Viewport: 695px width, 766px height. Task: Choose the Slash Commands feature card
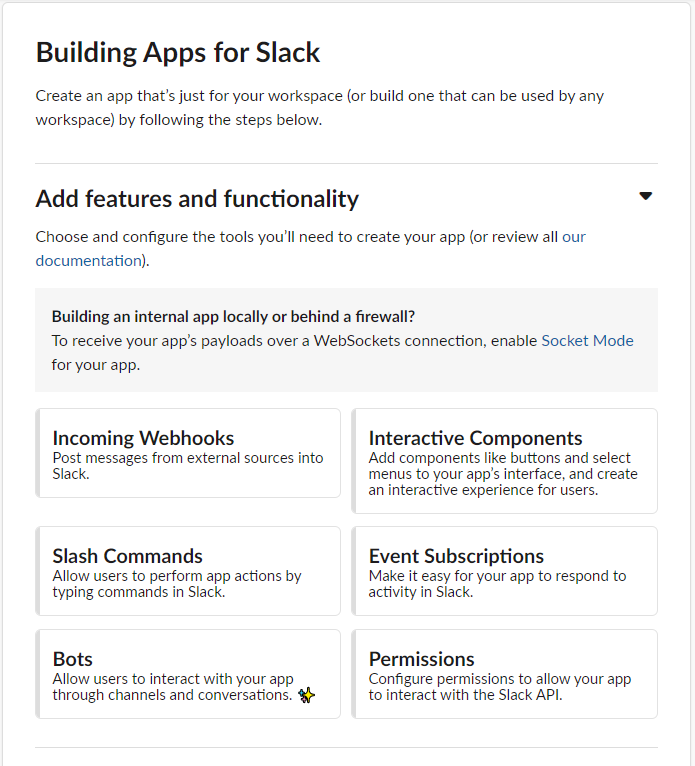(x=188, y=571)
